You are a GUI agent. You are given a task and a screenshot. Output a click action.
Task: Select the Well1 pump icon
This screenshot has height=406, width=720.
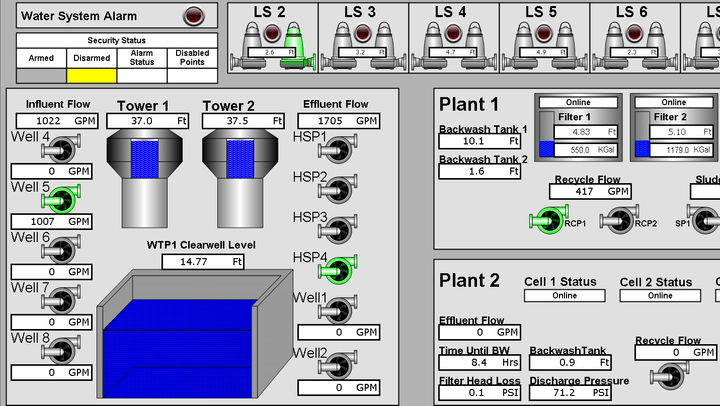(338, 310)
